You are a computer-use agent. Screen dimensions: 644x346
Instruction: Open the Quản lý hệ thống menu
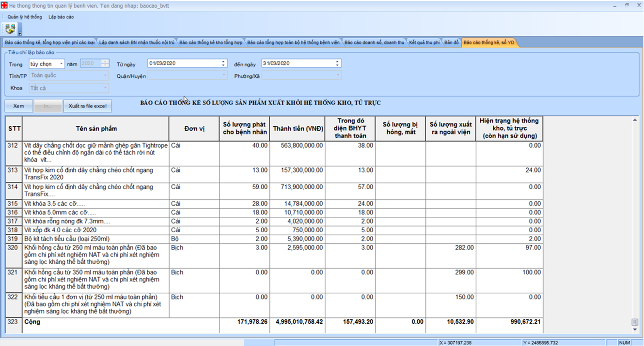pos(25,17)
